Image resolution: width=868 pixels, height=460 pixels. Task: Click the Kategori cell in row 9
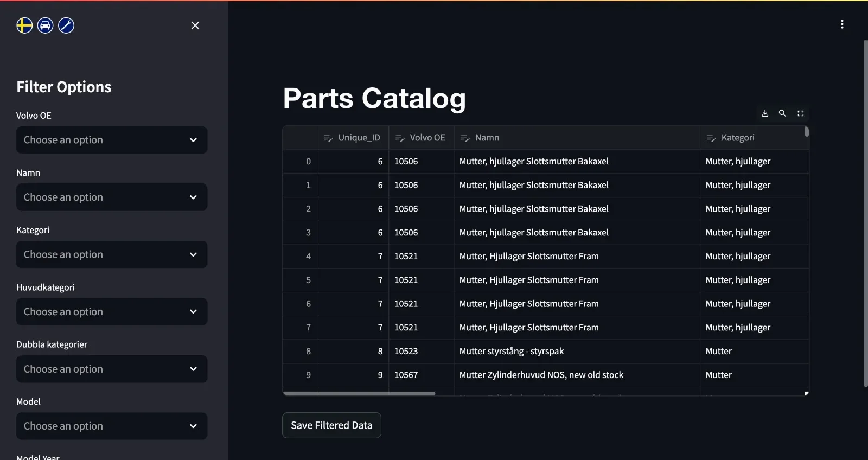[754, 375]
